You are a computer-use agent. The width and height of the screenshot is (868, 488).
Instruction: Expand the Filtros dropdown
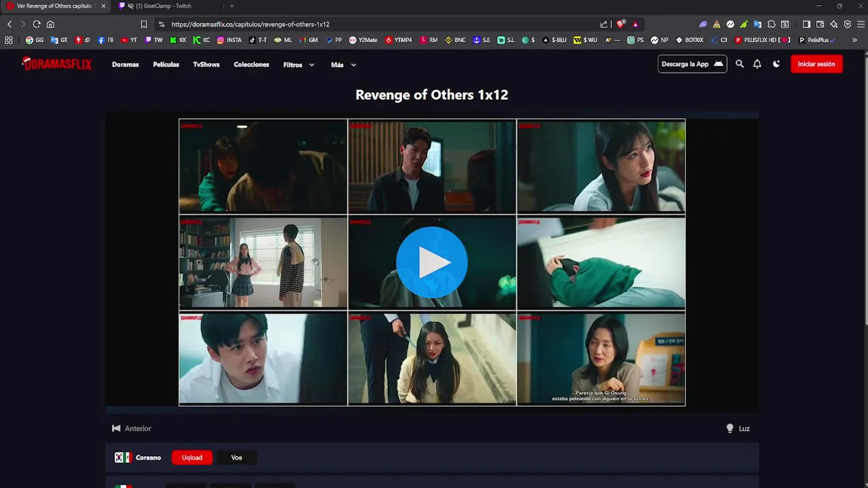pos(299,65)
